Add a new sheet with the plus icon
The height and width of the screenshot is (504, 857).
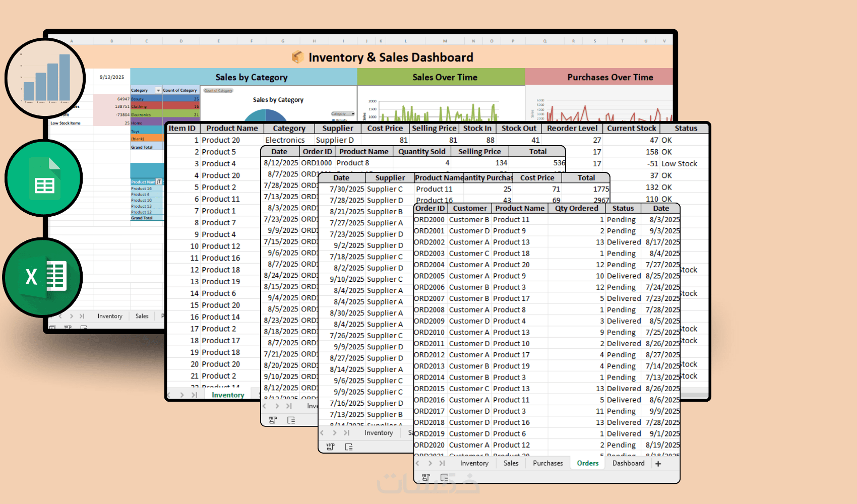(658, 464)
